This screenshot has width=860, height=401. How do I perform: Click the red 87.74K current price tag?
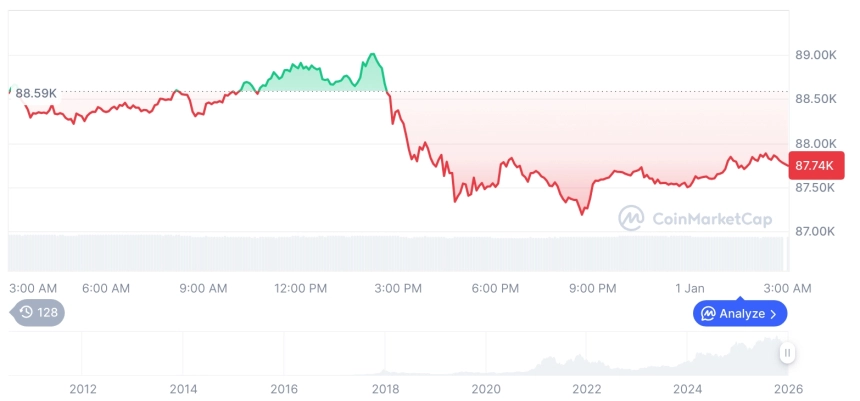coord(817,165)
